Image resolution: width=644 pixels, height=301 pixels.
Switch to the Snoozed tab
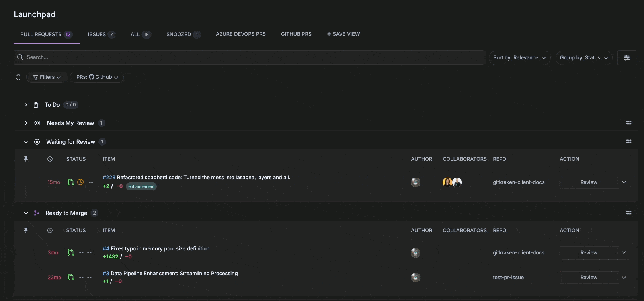(x=183, y=34)
